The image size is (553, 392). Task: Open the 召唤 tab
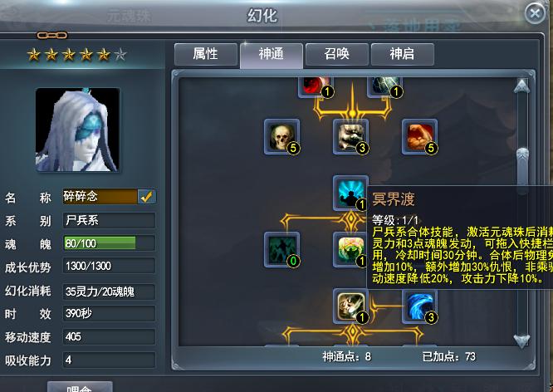(x=337, y=54)
